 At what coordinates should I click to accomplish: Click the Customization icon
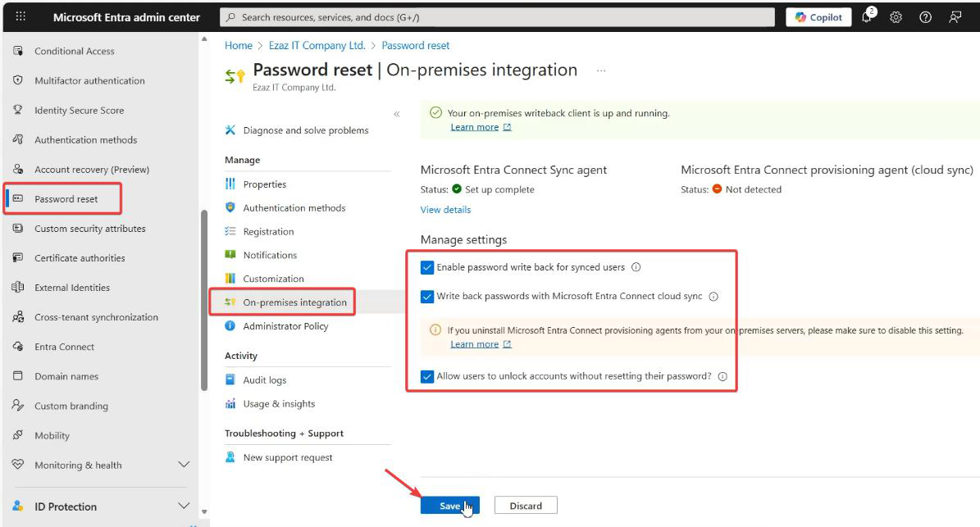(230, 279)
